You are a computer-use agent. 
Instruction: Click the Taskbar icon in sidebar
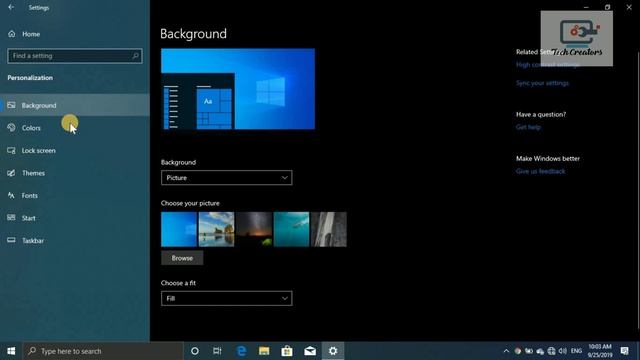(x=11, y=240)
